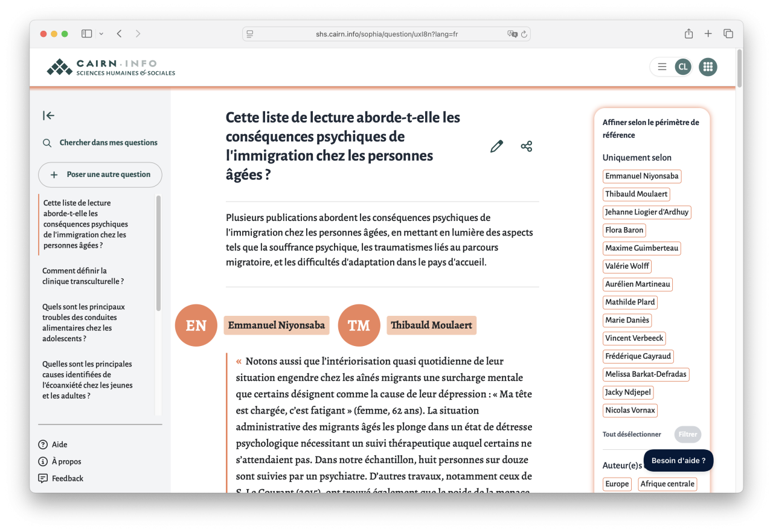Click the Aide question-mark icon
Screen dimensions: 773x532
click(x=42, y=444)
